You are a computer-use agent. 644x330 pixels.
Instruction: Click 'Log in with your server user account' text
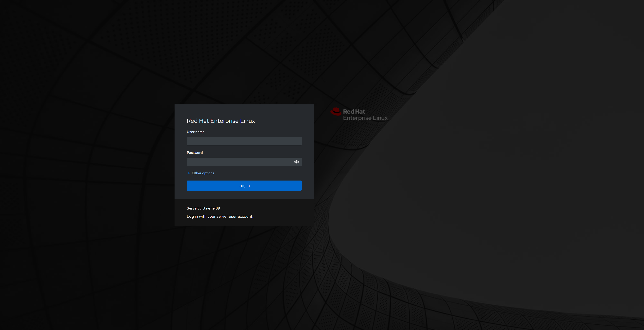pyautogui.click(x=220, y=216)
